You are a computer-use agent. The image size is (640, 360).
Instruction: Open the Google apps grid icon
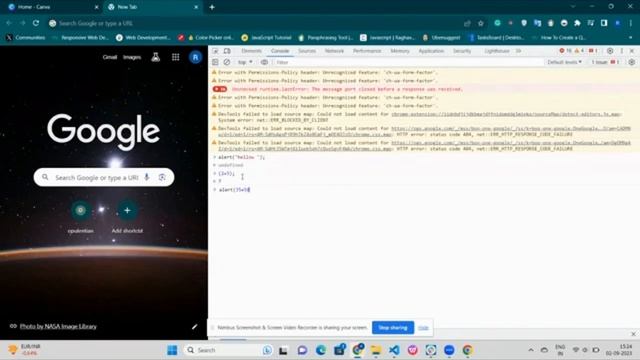tap(176, 57)
